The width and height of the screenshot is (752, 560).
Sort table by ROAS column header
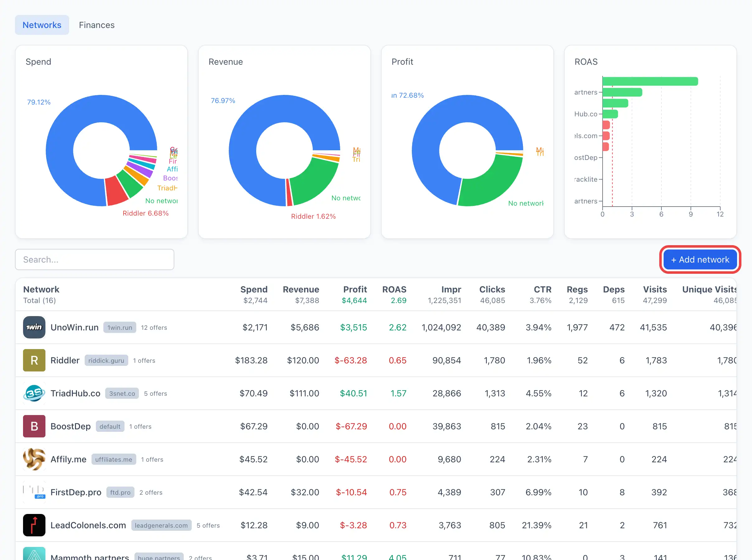coord(394,289)
